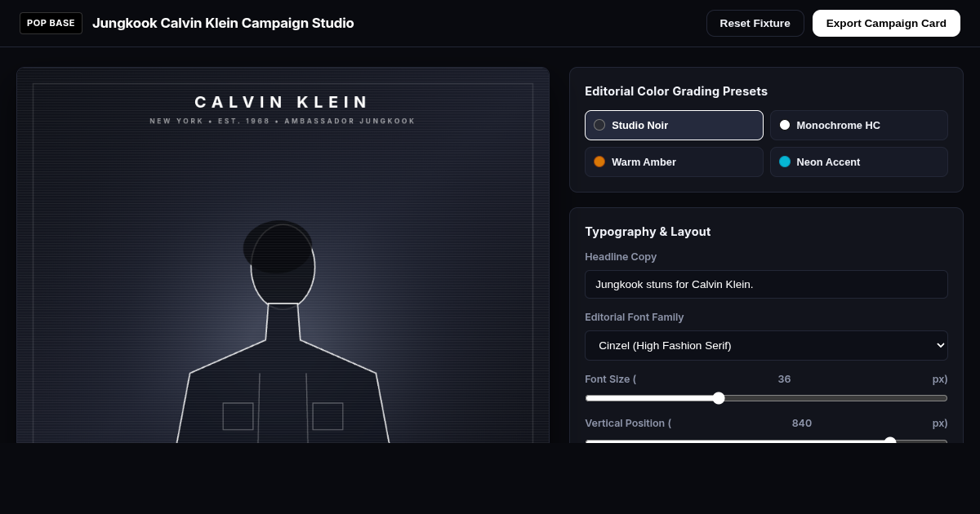980x514 pixels.
Task: Select the Monochrome HC preset
Action: point(858,125)
